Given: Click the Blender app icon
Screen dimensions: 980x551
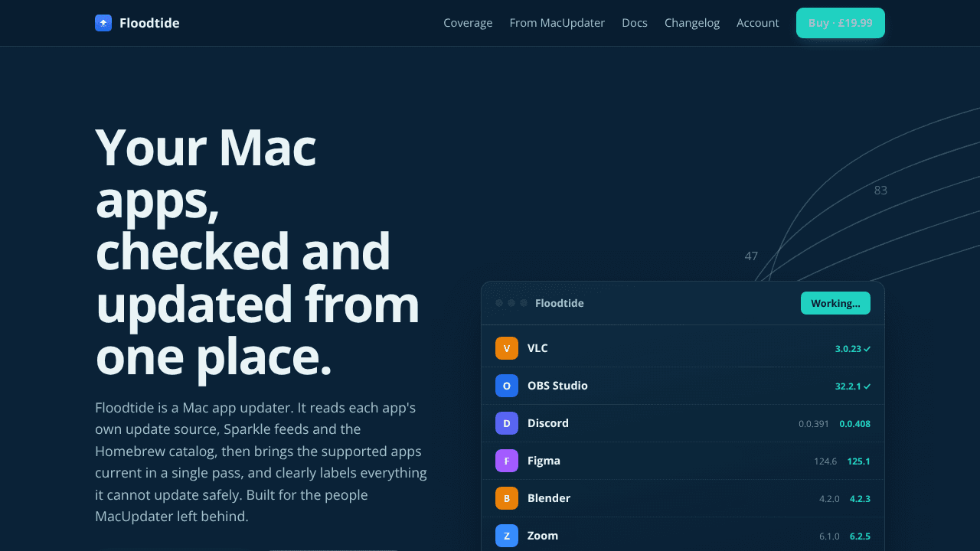Looking at the screenshot, I should pos(507,498).
